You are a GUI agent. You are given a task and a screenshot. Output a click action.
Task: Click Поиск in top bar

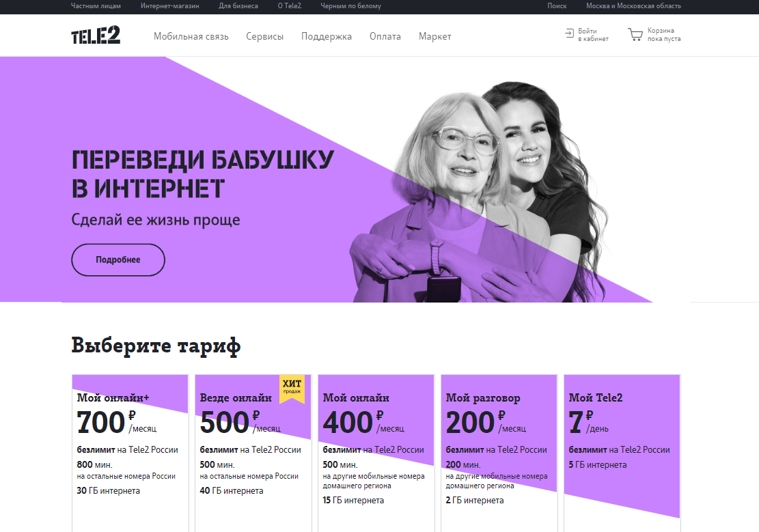(x=557, y=6)
